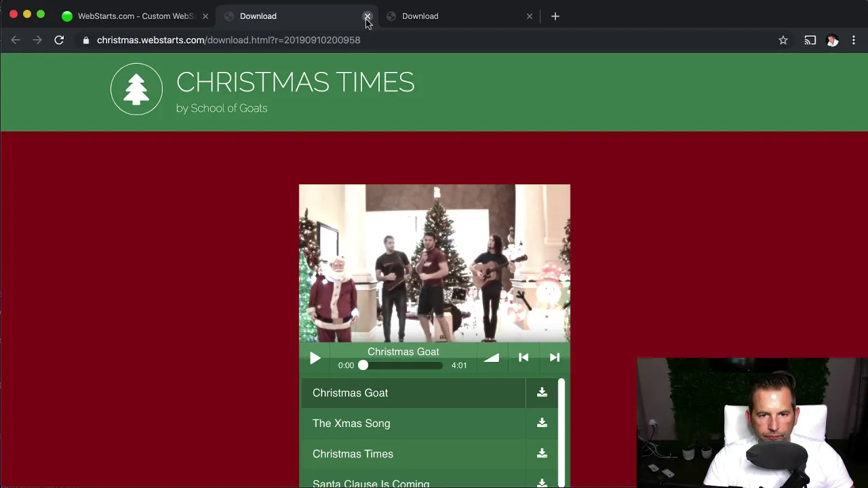Image resolution: width=868 pixels, height=488 pixels.
Task: Download the Christmas Times song
Action: 542,453
